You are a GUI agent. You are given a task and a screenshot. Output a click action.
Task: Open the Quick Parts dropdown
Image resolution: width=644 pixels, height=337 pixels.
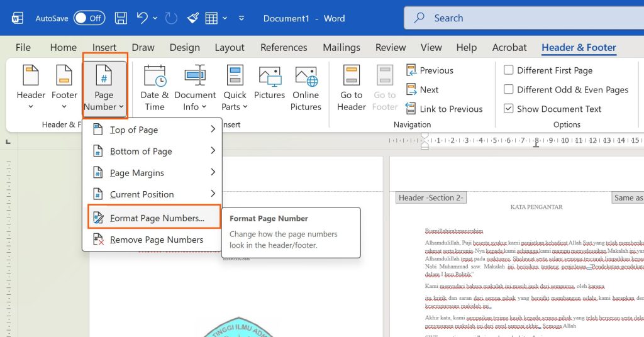235,88
